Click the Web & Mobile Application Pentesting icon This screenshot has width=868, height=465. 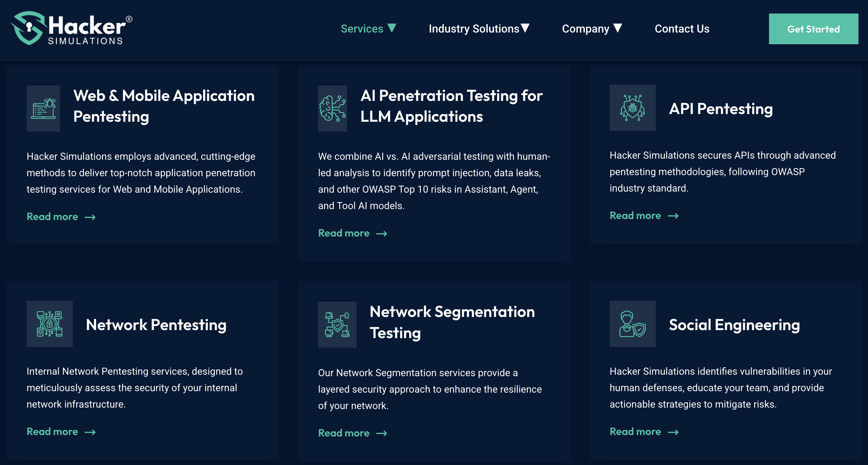coord(43,108)
